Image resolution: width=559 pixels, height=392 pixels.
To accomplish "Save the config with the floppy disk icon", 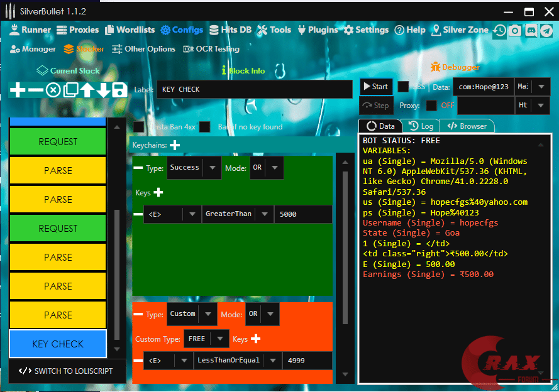I will click(119, 90).
